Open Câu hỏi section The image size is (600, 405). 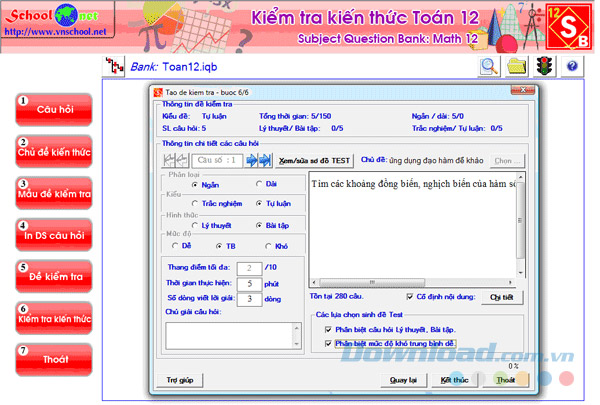[x=54, y=109]
